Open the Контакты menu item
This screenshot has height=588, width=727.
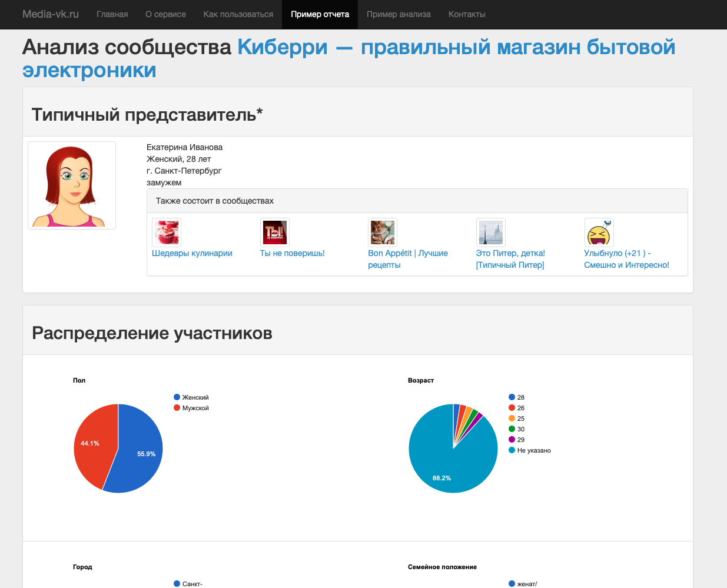(467, 14)
